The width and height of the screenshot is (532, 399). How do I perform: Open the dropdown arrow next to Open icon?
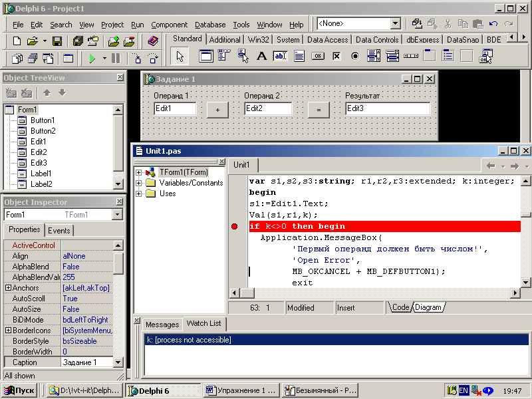point(45,41)
